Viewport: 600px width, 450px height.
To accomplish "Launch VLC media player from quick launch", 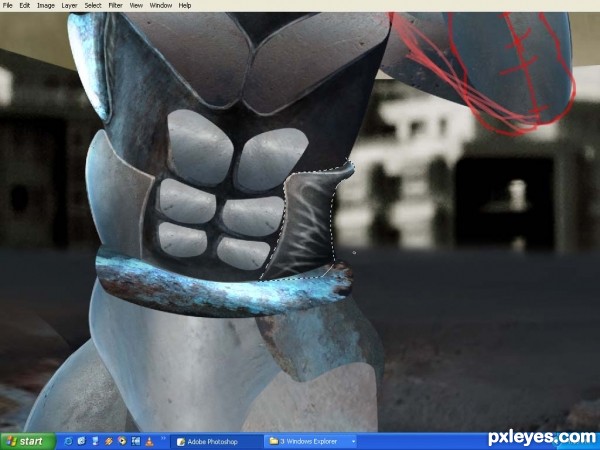I will point(149,442).
